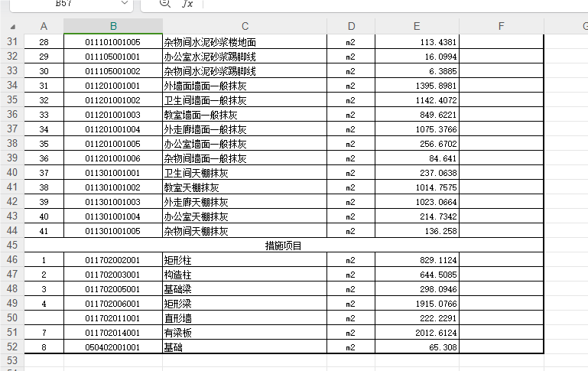Image resolution: width=588 pixels, height=371 pixels.
Task: Click the merged 措施项目 heading cell
Action: click(x=284, y=246)
